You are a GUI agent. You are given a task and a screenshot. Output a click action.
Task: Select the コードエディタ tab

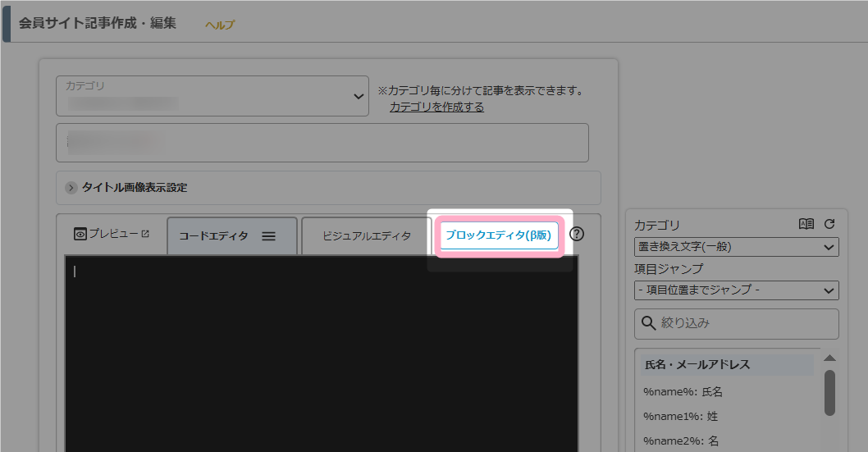(x=213, y=236)
